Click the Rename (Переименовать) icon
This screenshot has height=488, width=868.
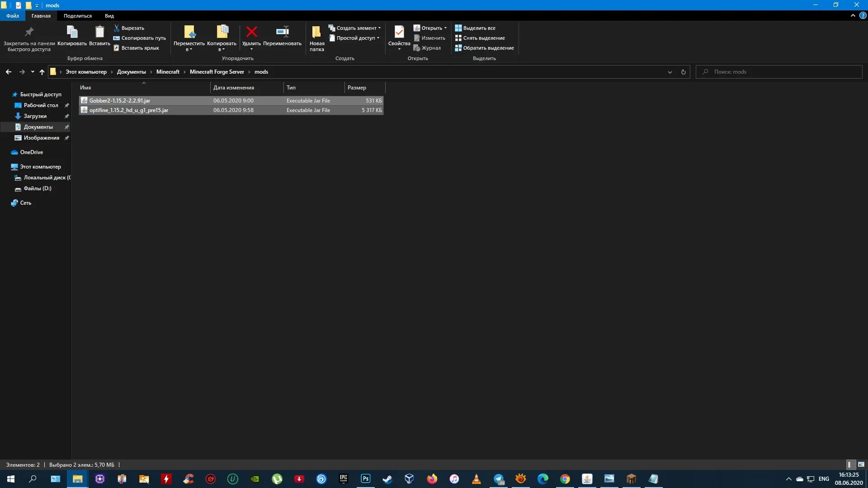[x=282, y=33]
